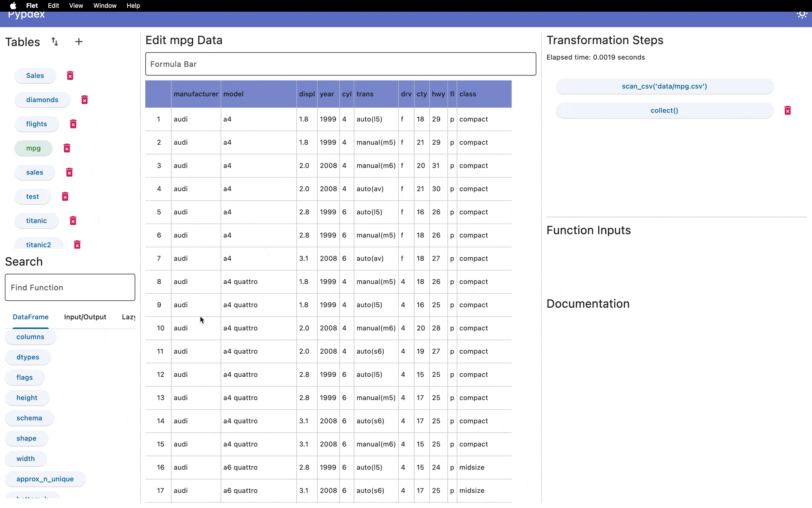Delete the flights table

(x=73, y=124)
